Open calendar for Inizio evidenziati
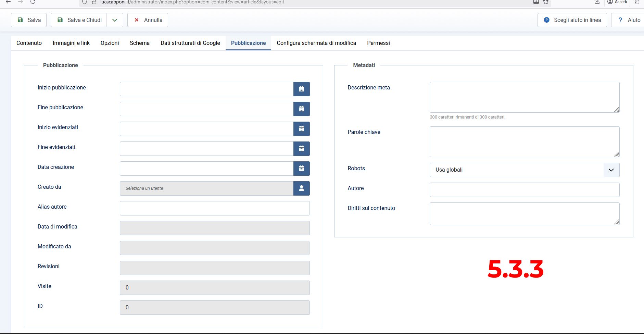This screenshot has height=334, width=644. point(301,129)
